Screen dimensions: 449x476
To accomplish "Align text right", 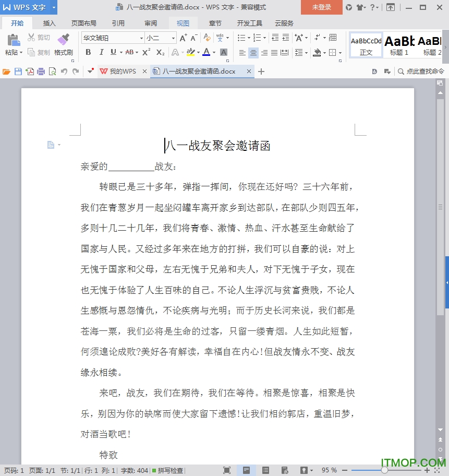I will coord(264,53).
